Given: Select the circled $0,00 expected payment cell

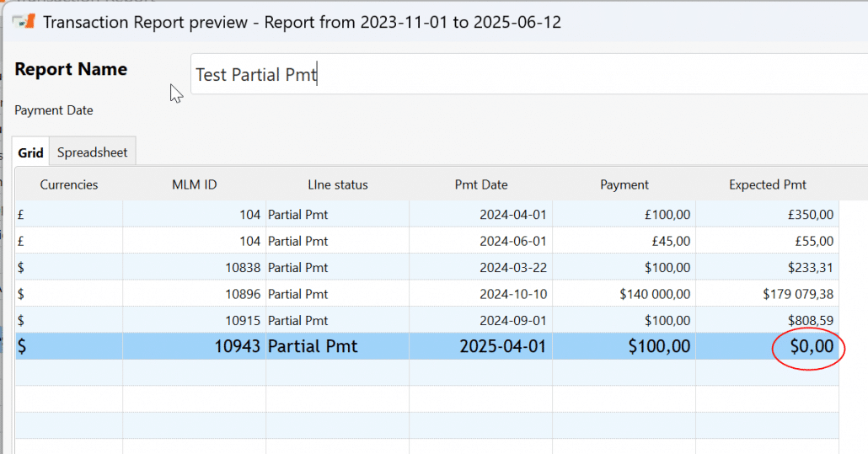Looking at the screenshot, I should coord(812,346).
